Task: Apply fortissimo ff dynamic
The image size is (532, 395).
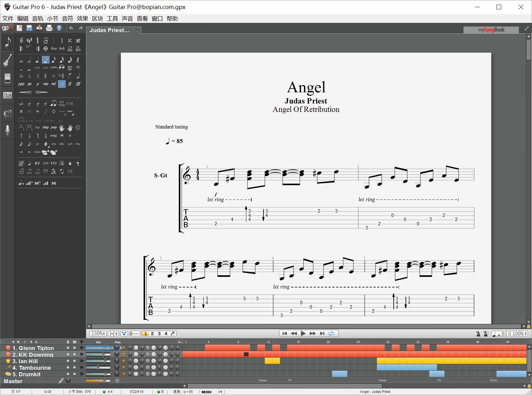Action: click(70, 84)
